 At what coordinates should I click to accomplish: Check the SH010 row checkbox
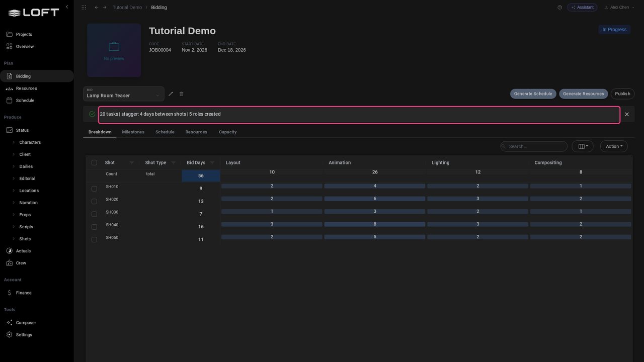tap(94, 189)
